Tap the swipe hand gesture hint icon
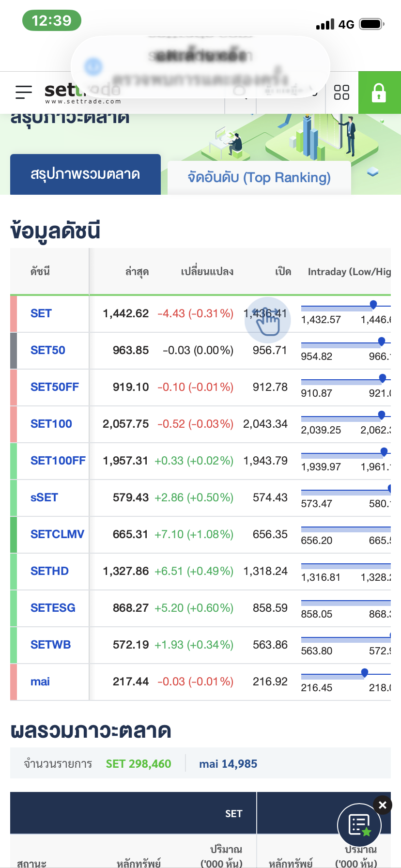 point(267,320)
